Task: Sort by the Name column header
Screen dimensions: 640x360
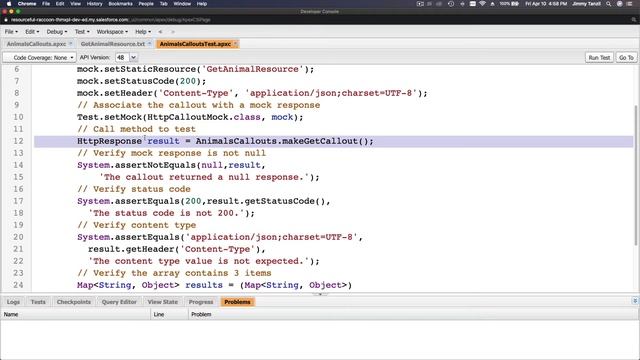Action: click(76, 314)
